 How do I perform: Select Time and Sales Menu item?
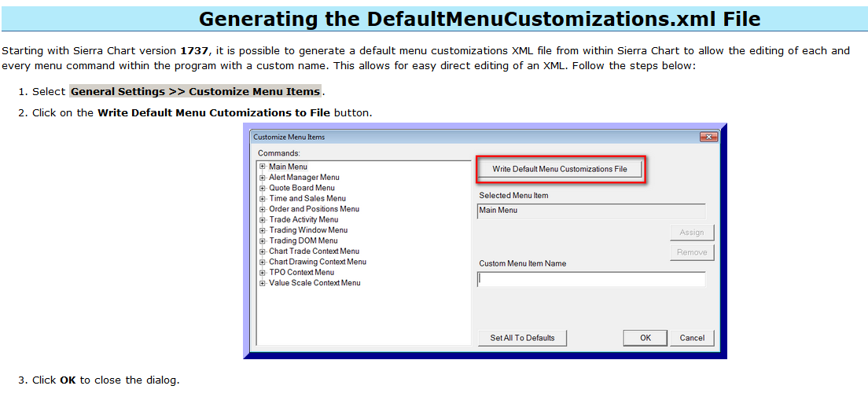(307, 198)
